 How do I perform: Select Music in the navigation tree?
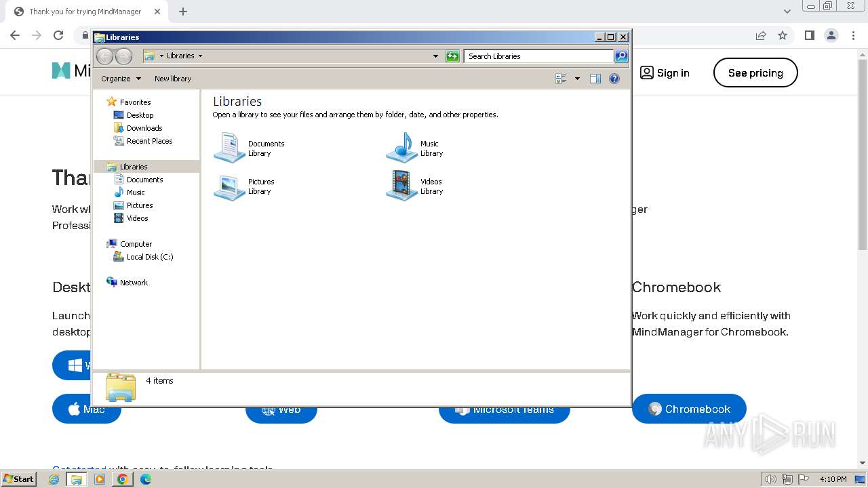coord(136,192)
